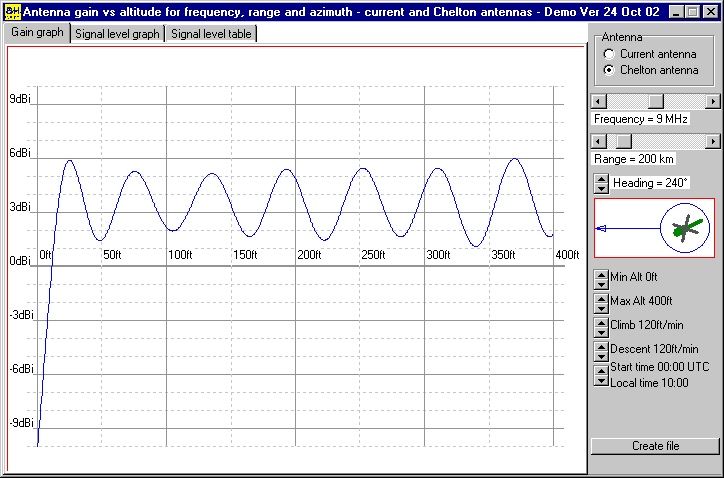Maximize the antenna gain window
The height and width of the screenshot is (478, 724).
(693, 12)
